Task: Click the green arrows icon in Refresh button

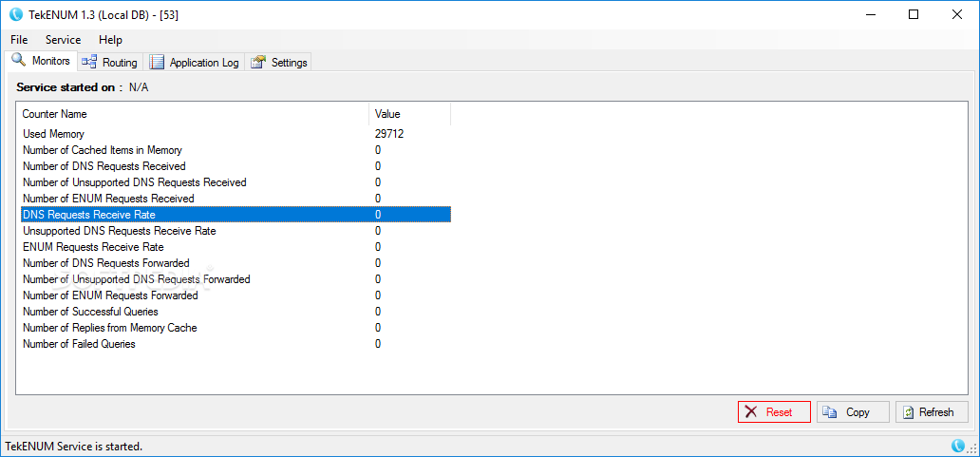Action: (908, 412)
